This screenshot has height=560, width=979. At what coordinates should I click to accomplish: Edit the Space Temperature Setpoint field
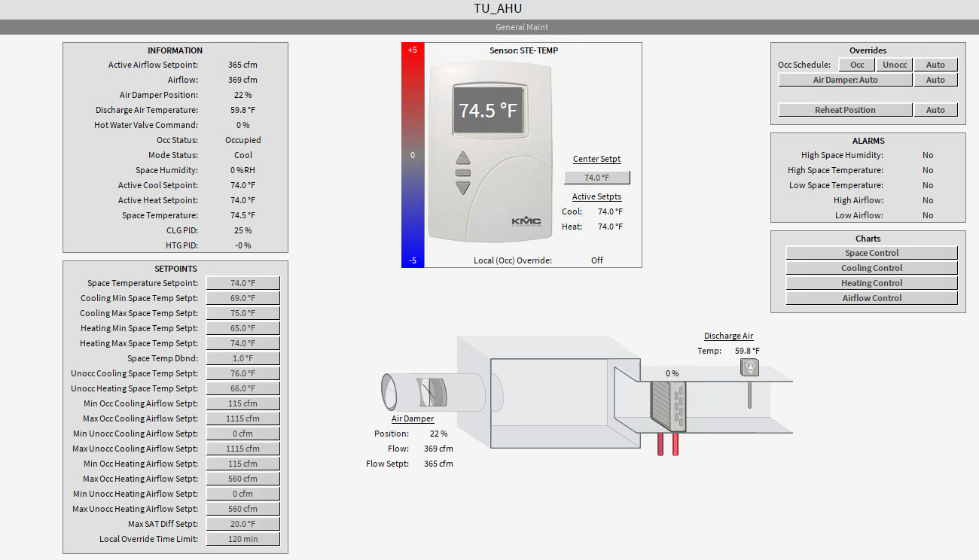tap(242, 283)
